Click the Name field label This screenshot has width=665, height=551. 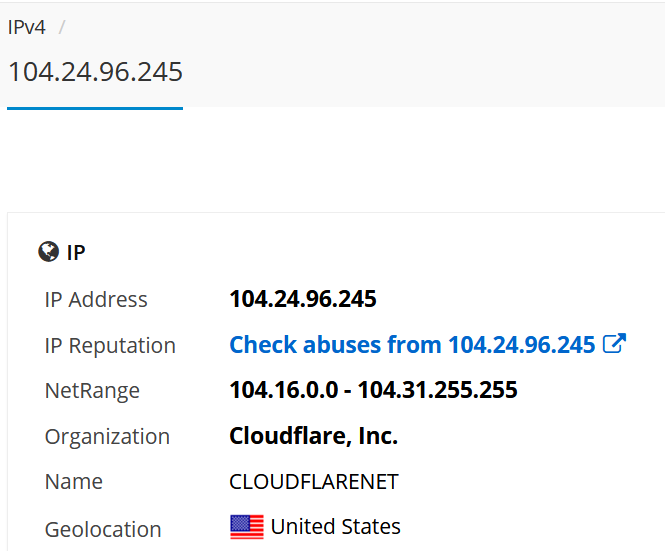[x=74, y=482]
